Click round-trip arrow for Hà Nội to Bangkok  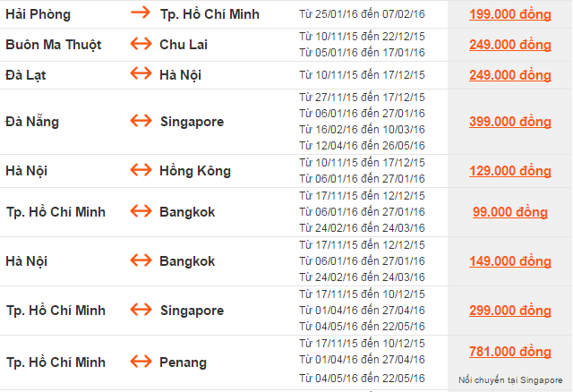(141, 261)
